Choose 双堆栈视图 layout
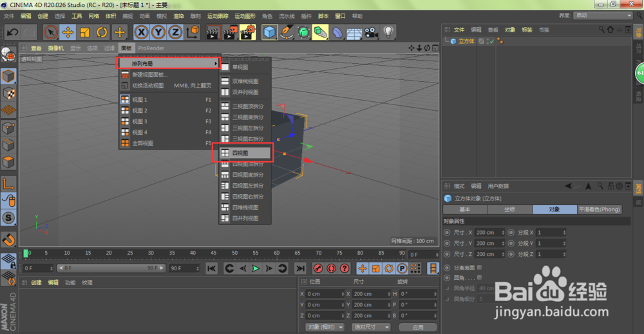 [x=245, y=81]
